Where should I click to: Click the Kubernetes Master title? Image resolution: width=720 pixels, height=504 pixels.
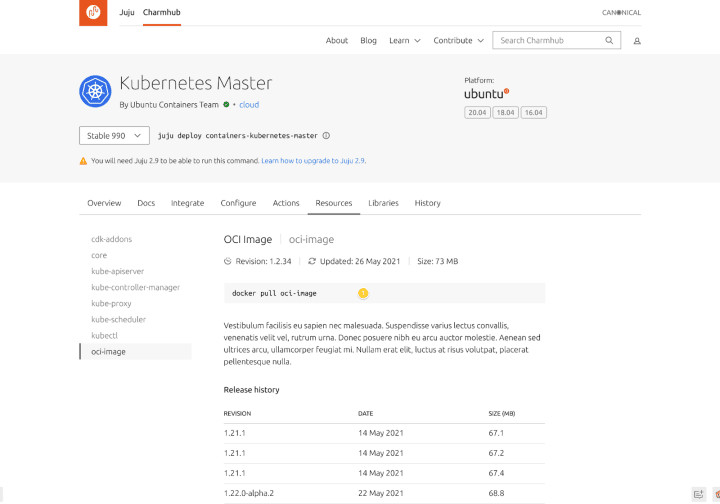196,83
